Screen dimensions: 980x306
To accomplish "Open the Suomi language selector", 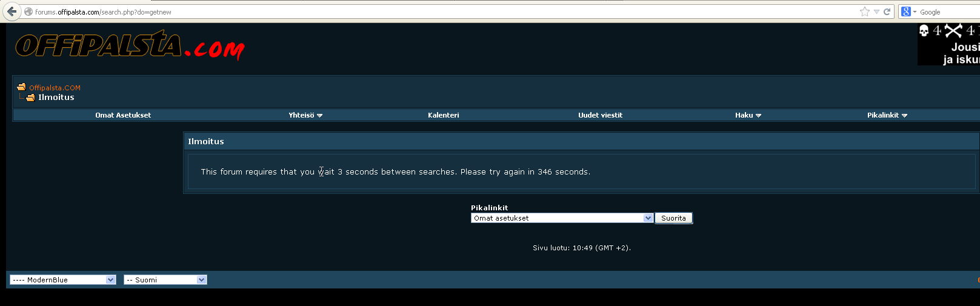I will (x=165, y=280).
